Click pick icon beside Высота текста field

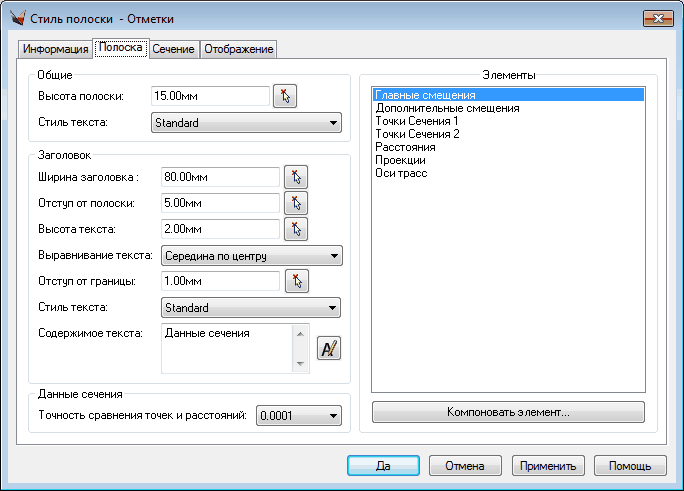click(295, 229)
